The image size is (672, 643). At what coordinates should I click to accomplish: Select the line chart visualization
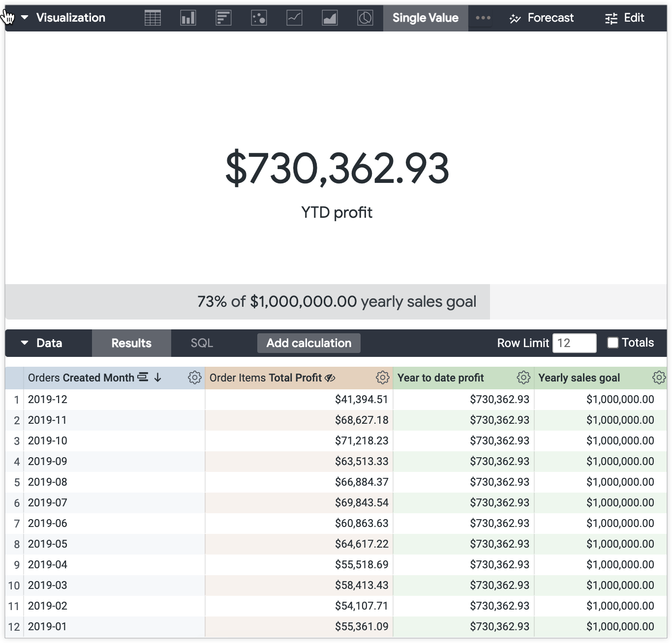point(294,18)
